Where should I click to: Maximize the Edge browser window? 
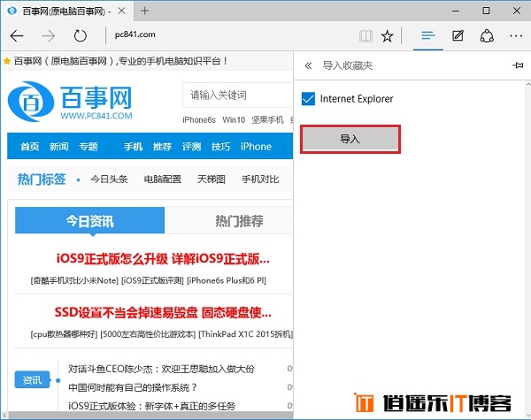486,11
